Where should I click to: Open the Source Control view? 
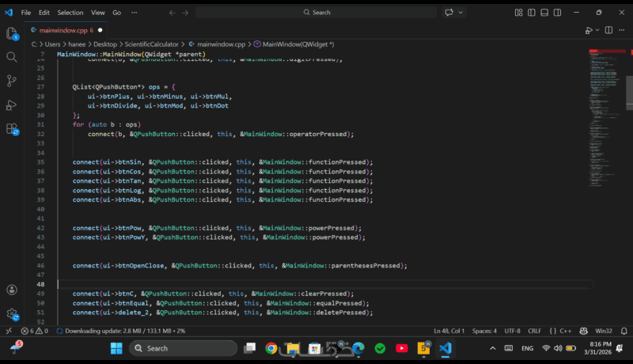pos(12,81)
